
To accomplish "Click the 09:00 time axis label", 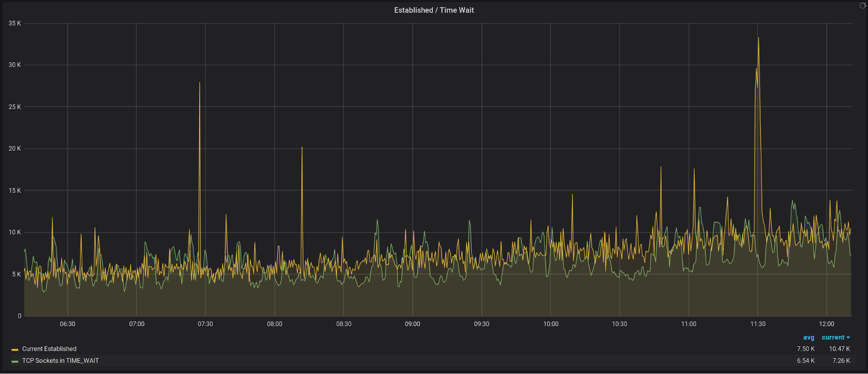I will click(x=413, y=324).
